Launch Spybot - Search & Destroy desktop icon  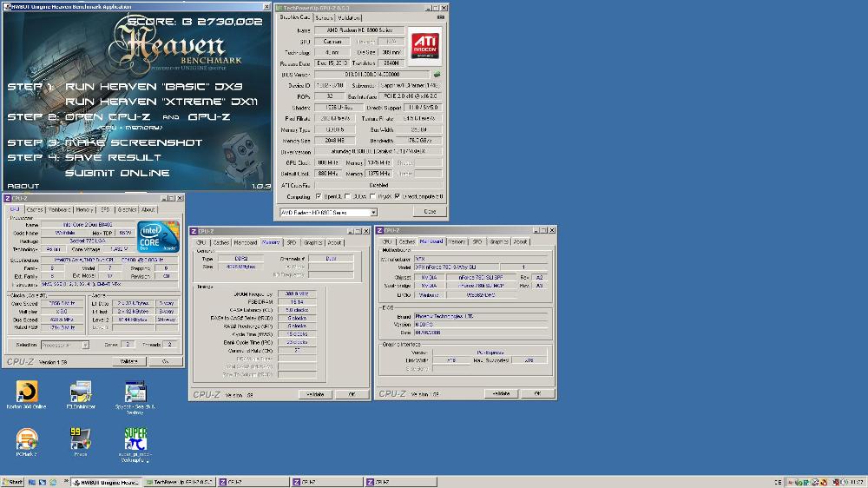tap(135, 392)
